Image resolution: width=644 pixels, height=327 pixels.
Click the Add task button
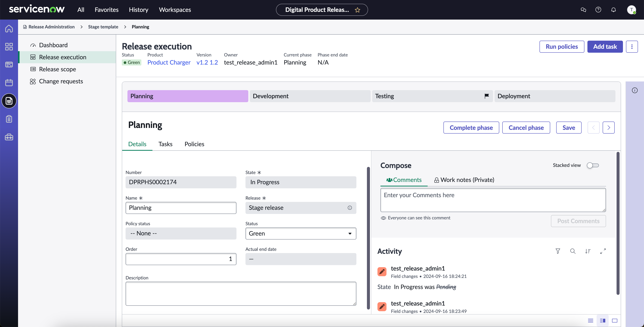[605, 47]
